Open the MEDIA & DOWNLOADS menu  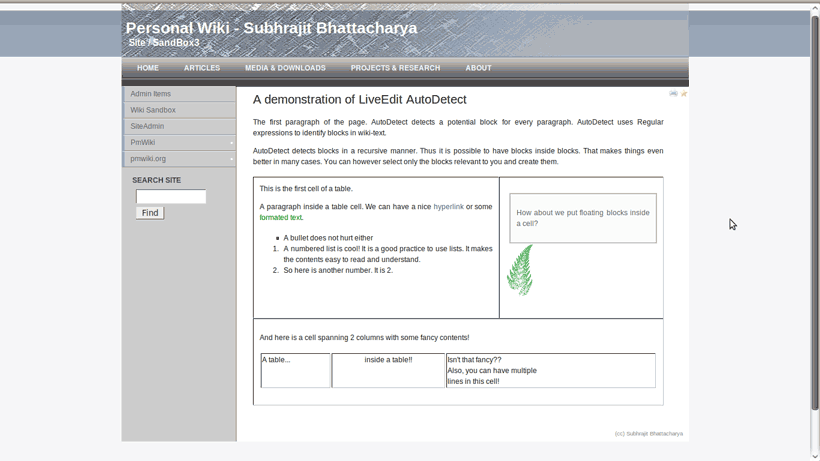[x=285, y=68]
